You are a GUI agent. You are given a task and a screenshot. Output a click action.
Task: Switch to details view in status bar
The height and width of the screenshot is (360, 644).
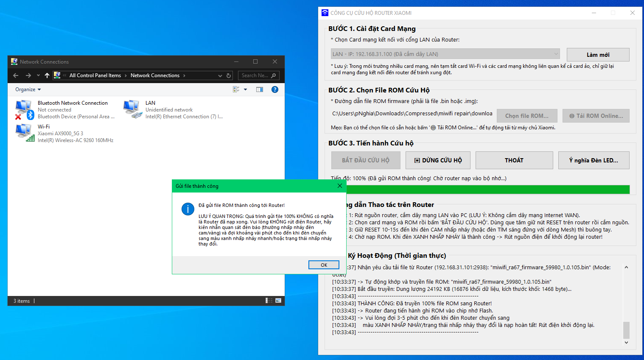(269, 301)
